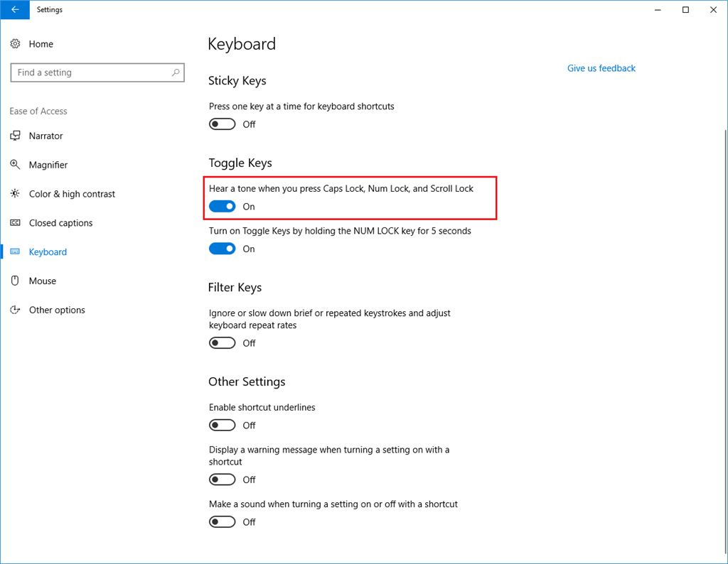This screenshot has height=564, width=728.
Task: Click the Magnifier icon in sidebar
Action: pos(15,165)
